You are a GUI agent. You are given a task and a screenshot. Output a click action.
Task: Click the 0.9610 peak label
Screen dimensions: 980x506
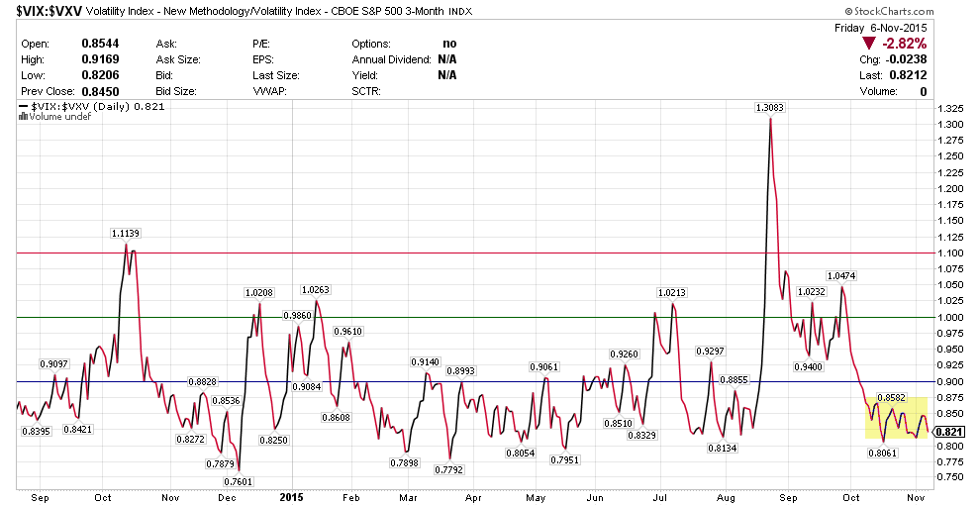pos(347,332)
